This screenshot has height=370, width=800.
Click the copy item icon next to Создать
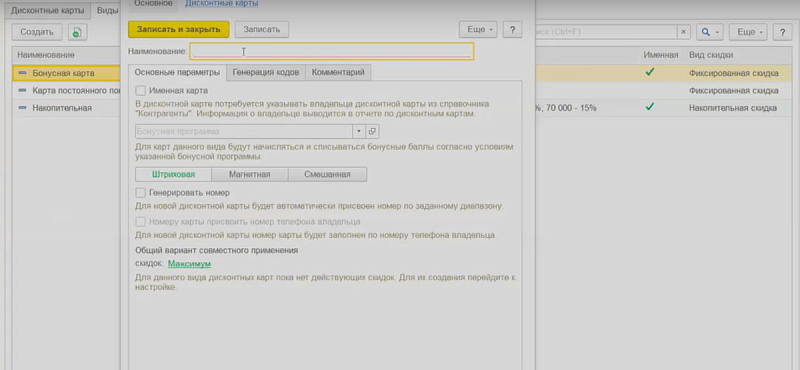pos(77,32)
